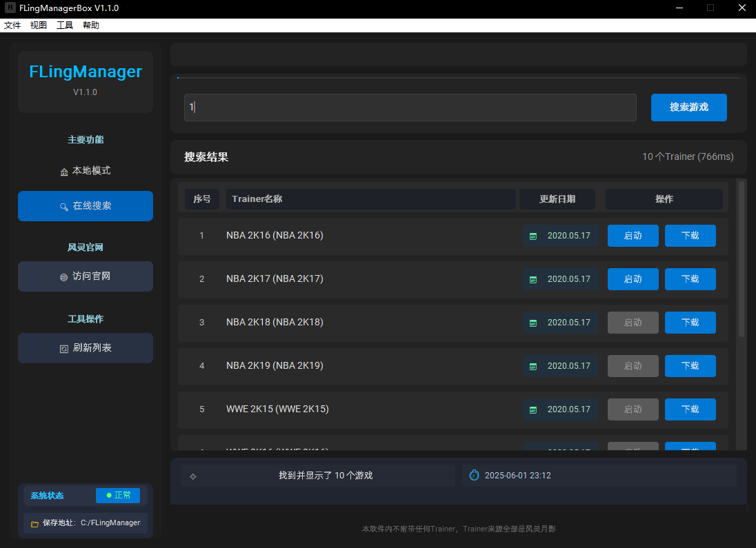Click the game search input field
756x548 pixels.
[x=410, y=108]
